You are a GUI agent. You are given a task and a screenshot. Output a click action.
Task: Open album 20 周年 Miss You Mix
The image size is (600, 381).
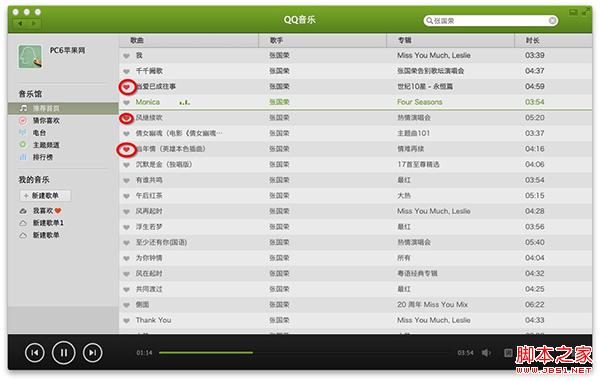432,304
